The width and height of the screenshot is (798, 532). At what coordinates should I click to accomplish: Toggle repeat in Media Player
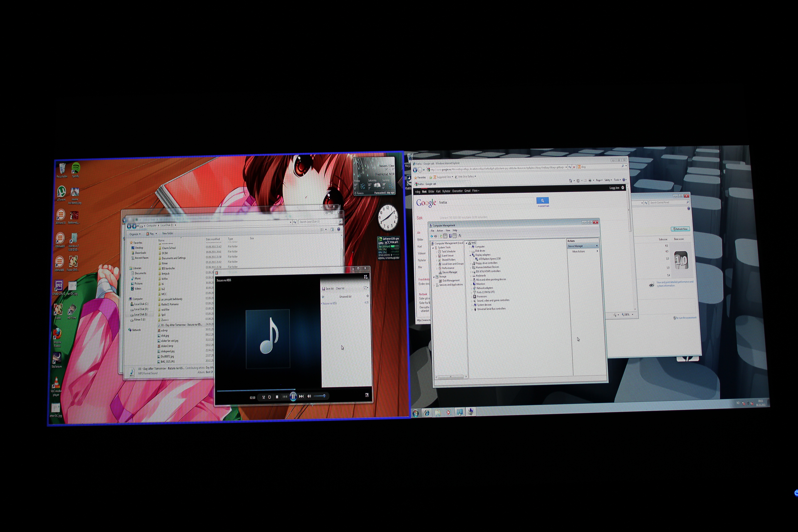pos(270,397)
